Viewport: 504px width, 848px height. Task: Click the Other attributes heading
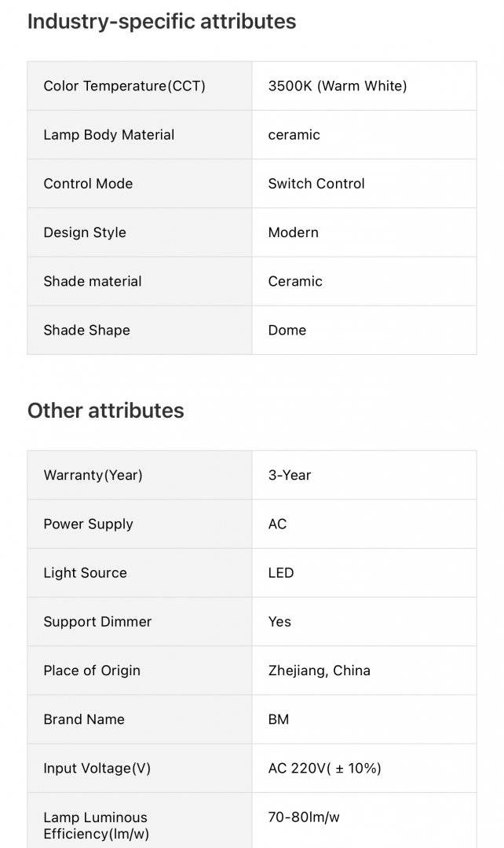click(x=106, y=411)
